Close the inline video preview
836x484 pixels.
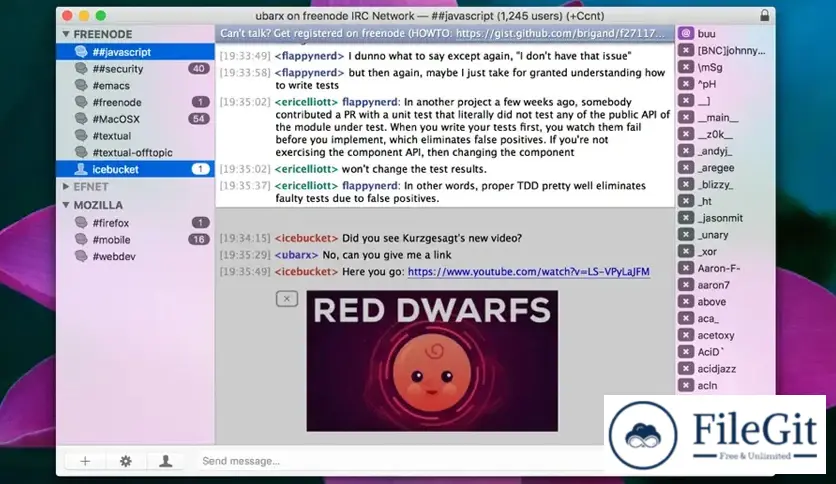[x=287, y=299]
